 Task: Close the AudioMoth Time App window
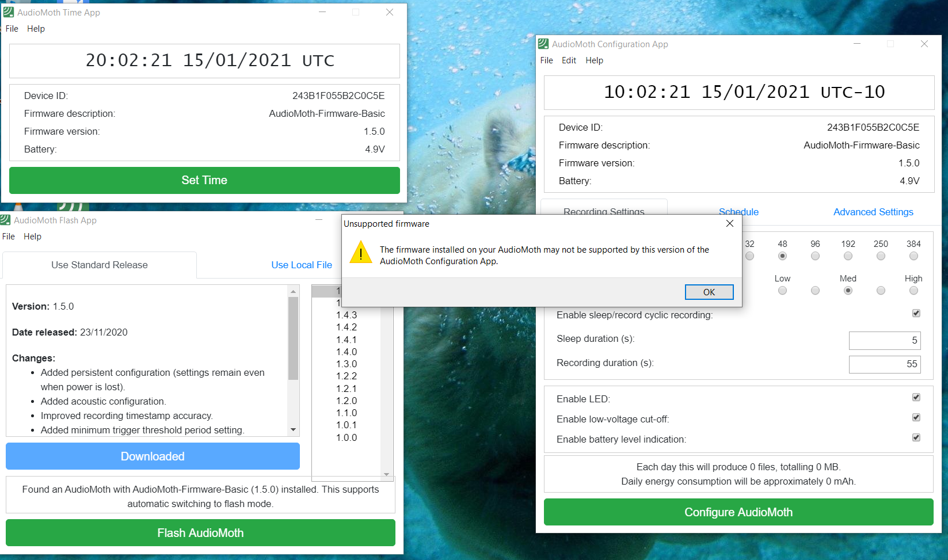tap(390, 12)
